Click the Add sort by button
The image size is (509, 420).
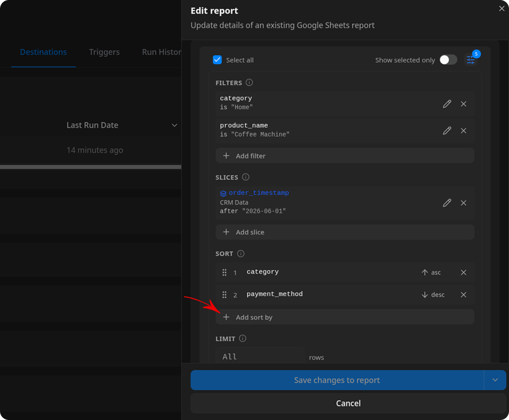click(345, 317)
